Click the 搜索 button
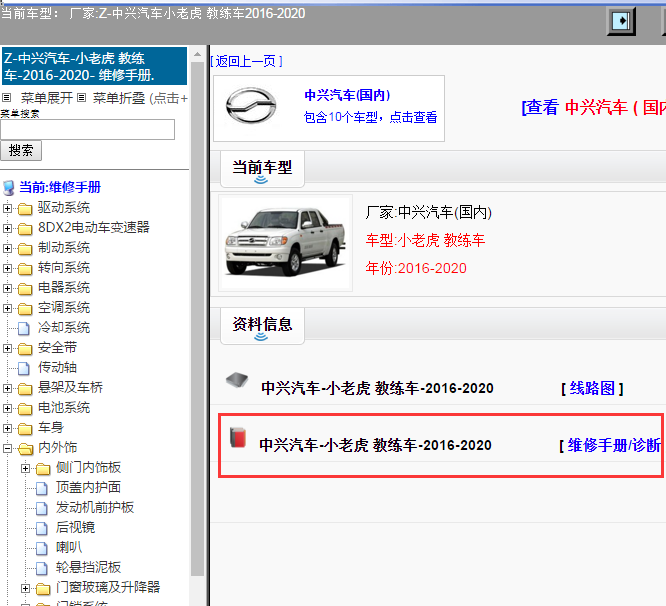 click(21, 150)
